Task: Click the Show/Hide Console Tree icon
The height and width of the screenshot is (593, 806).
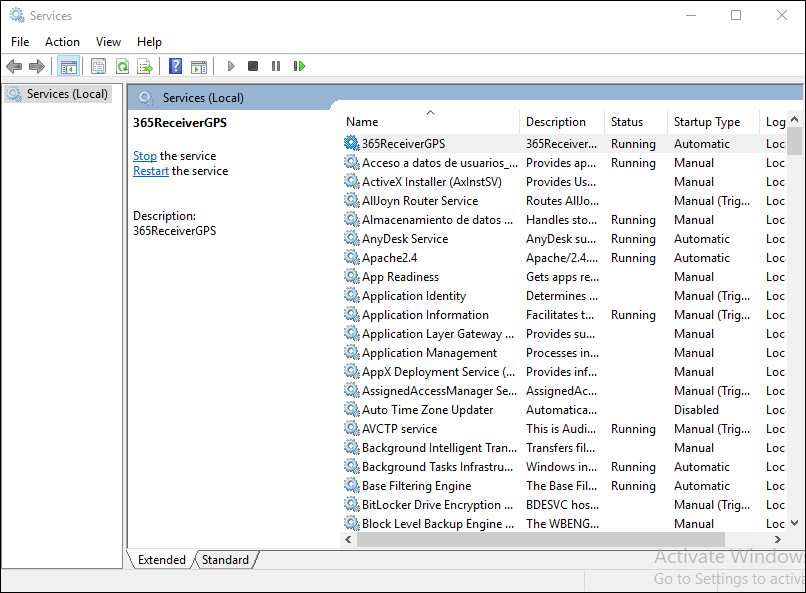Action: (x=68, y=66)
